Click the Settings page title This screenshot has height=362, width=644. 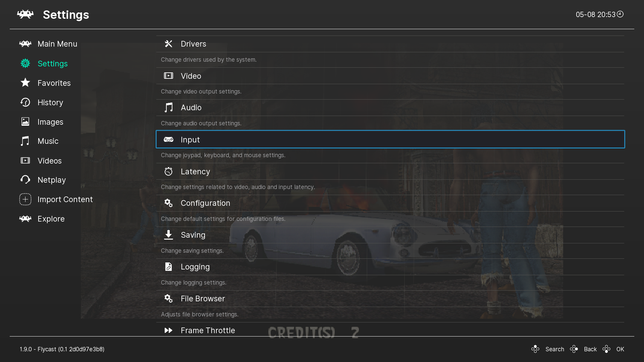tap(66, 15)
